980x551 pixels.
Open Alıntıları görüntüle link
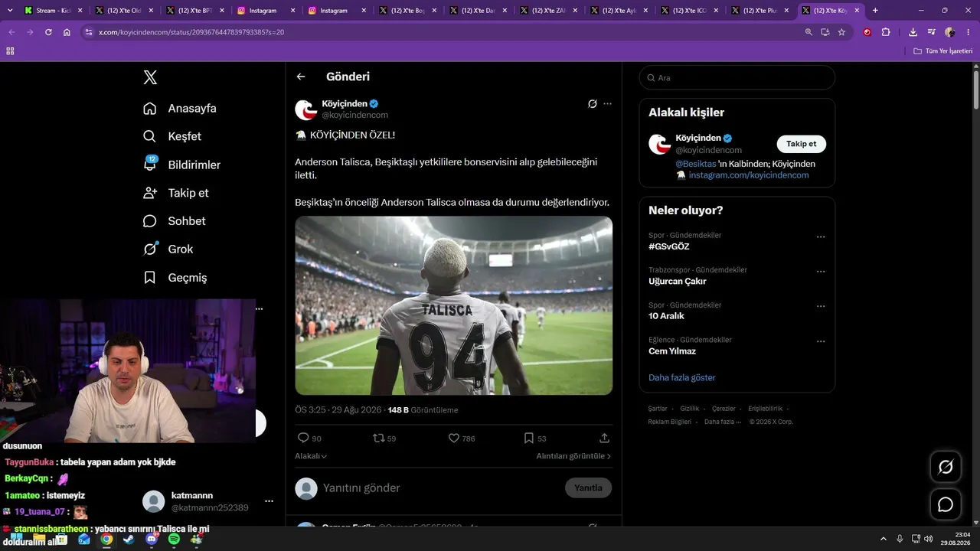(x=573, y=456)
